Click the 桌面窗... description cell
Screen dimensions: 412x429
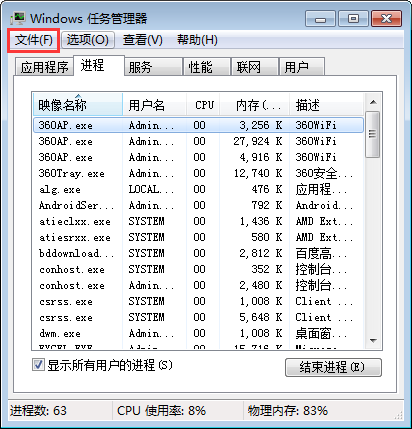click(321, 334)
